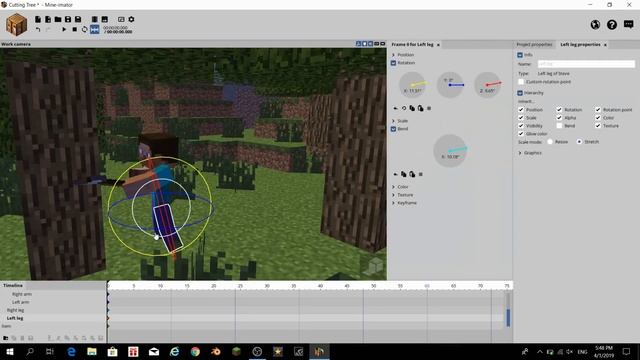Expand the Position section
The image size is (640, 360).
(393, 55)
